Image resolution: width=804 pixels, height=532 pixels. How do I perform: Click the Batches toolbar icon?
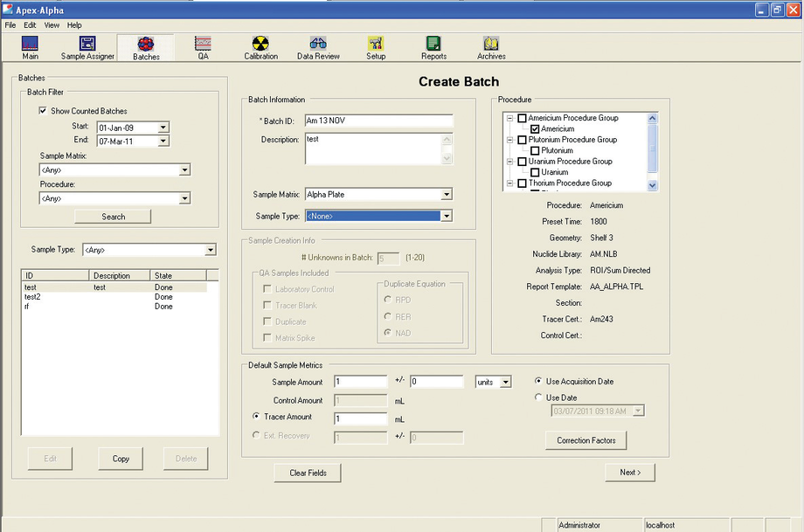point(145,47)
